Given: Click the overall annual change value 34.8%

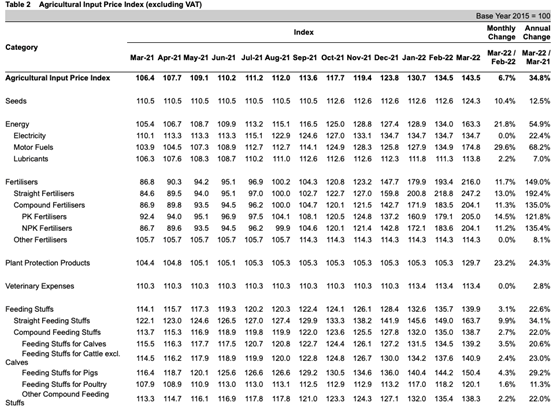Looking at the screenshot, I should pyautogui.click(x=539, y=78).
